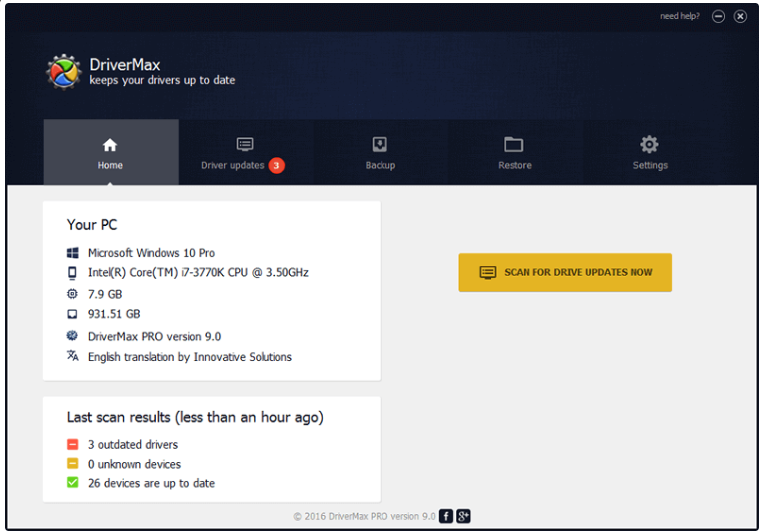Click the gear icon beside DriverMax PRO version
Image resolution: width=764 pixels, height=532 pixels.
click(72, 335)
